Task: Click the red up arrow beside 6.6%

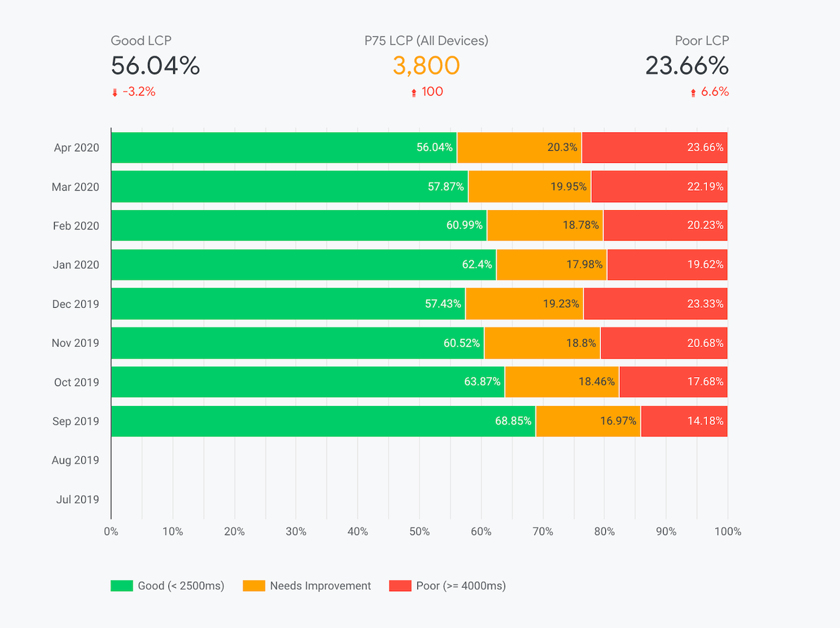Action: (x=693, y=93)
